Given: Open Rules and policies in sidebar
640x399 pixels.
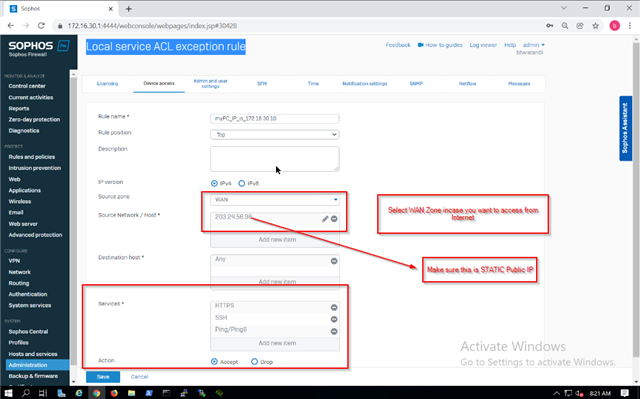Looking at the screenshot, I should click(x=31, y=157).
